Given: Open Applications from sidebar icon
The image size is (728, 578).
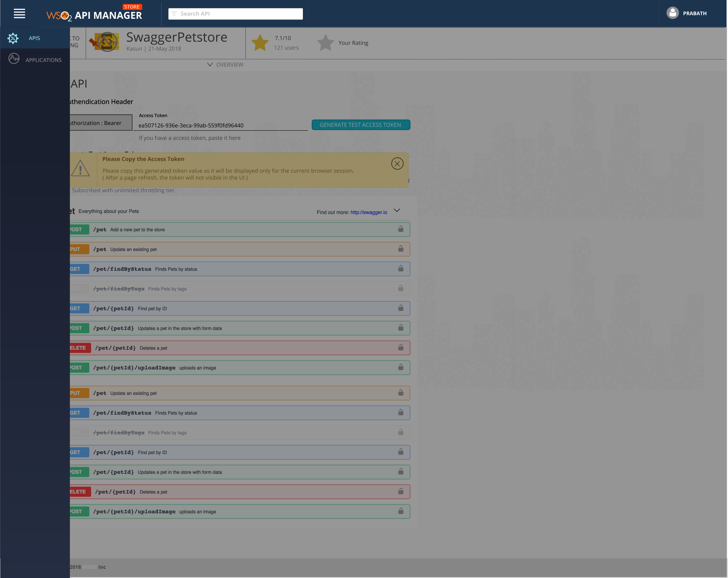Looking at the screenshot, I should click(x=14, y=59).
